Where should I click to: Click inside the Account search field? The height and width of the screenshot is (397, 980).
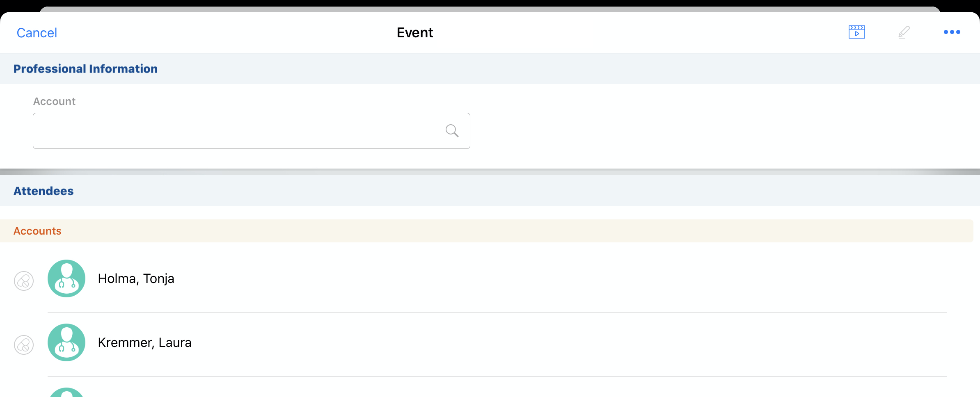click(x=238, y=131)
